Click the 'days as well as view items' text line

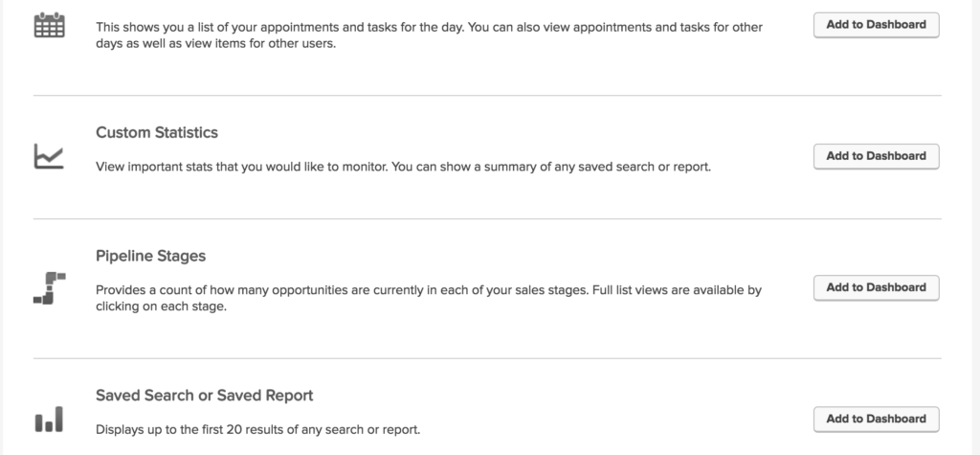pyautogui.click(x=215, y=44)
